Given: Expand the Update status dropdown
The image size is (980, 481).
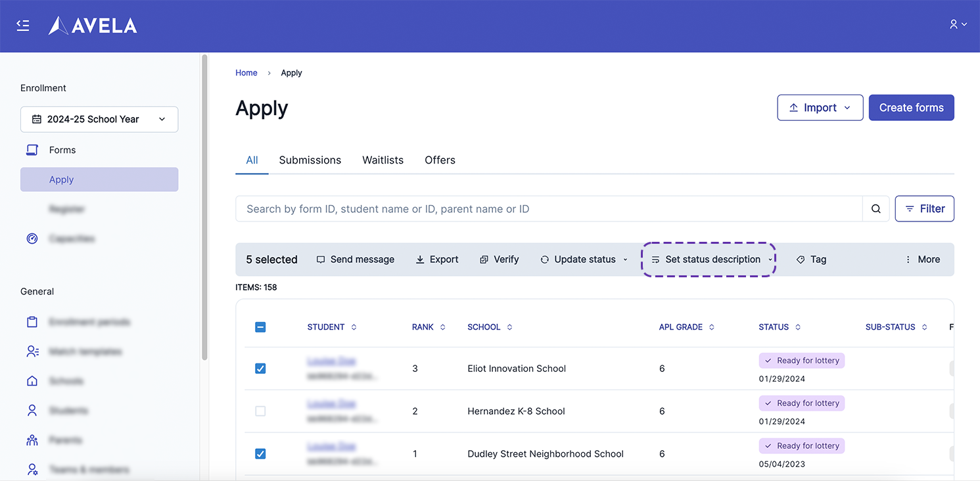Looking at the screenshot, I should point(584,260).
